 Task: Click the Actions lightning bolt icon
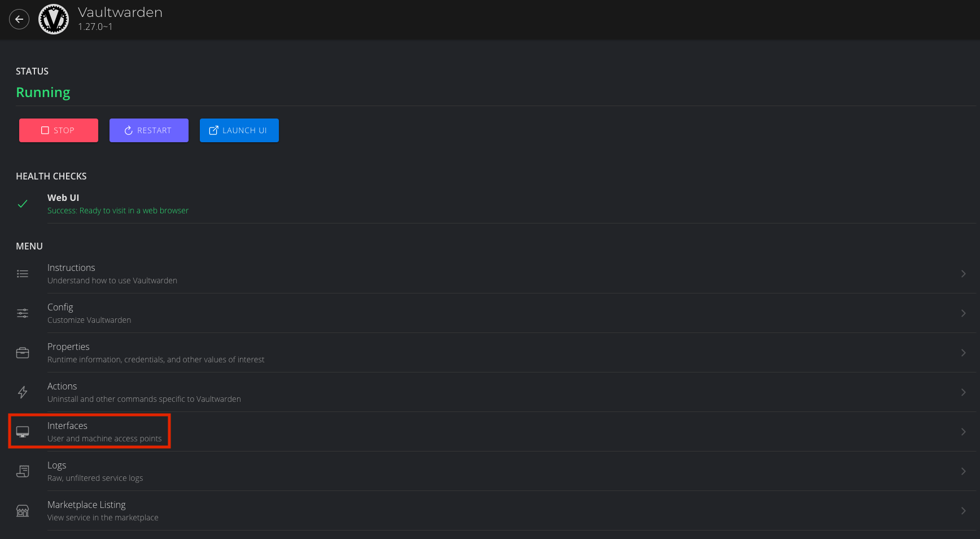(23, 392)
